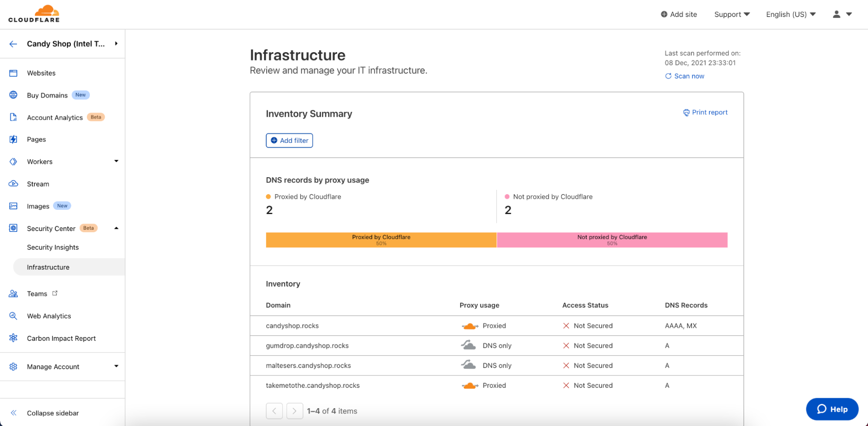Click the pink Not proxied legend dot
This screenshot has width=868, height=426.
click(507, 197)
